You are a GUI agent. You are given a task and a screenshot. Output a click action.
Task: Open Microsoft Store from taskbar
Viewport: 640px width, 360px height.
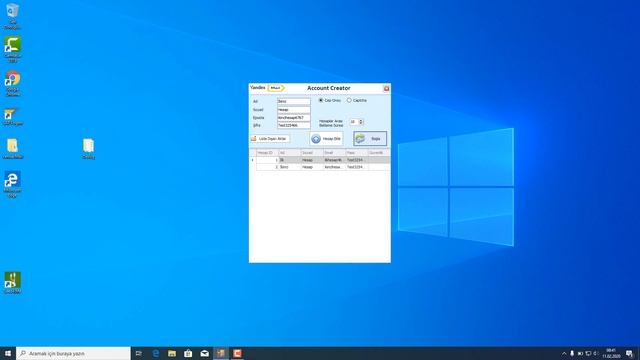pos(188,353)
